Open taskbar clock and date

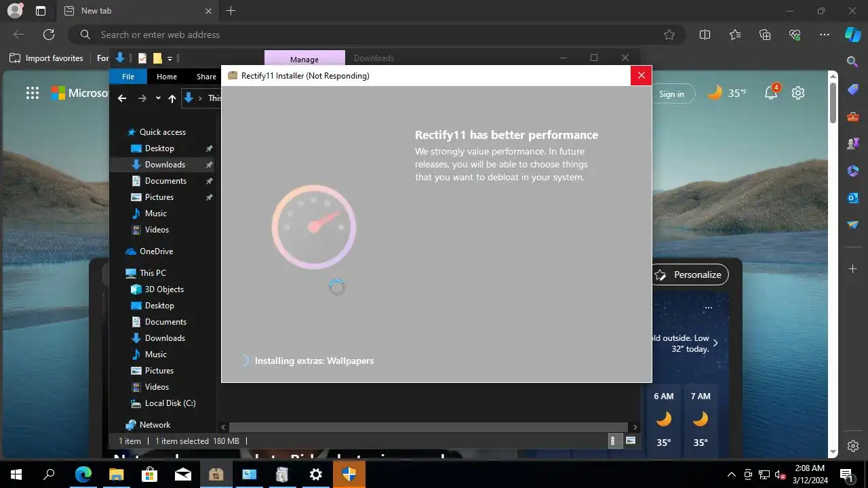809,474
